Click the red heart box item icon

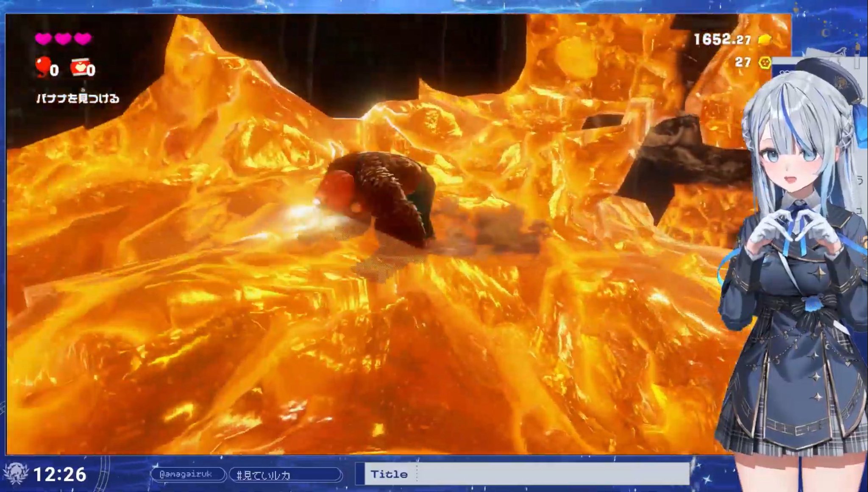[x=80, y=66]
